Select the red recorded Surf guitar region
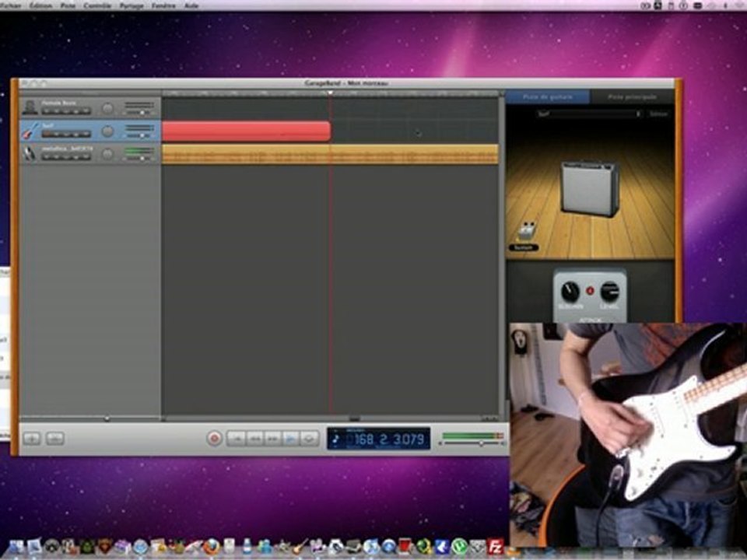This screenshot has width=747, height=560. (x=247, y=131)
